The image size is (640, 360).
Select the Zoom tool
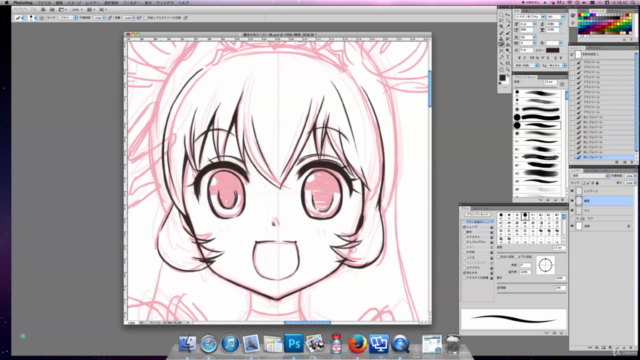[x=508, y=69]
